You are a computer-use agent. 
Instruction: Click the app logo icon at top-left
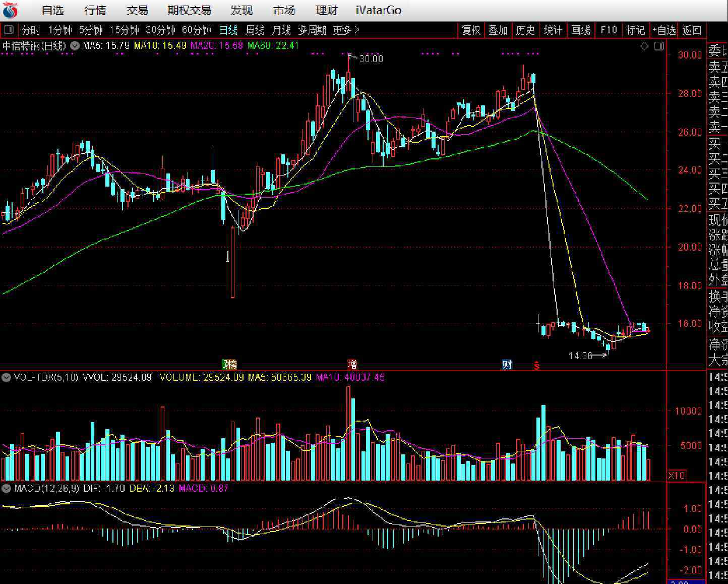[10, 10]
